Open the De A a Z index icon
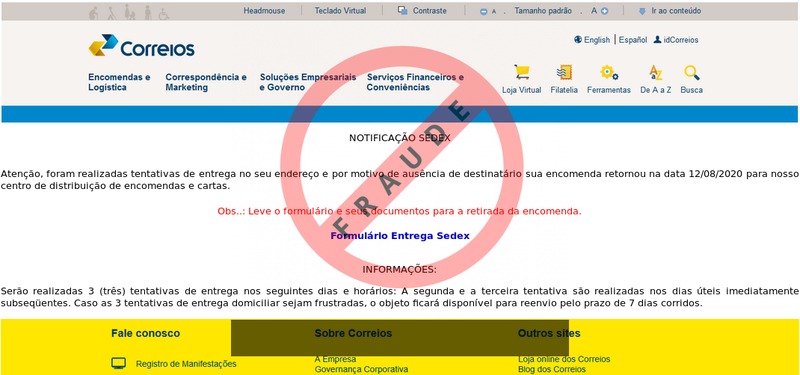 click(x=656, y=72)
